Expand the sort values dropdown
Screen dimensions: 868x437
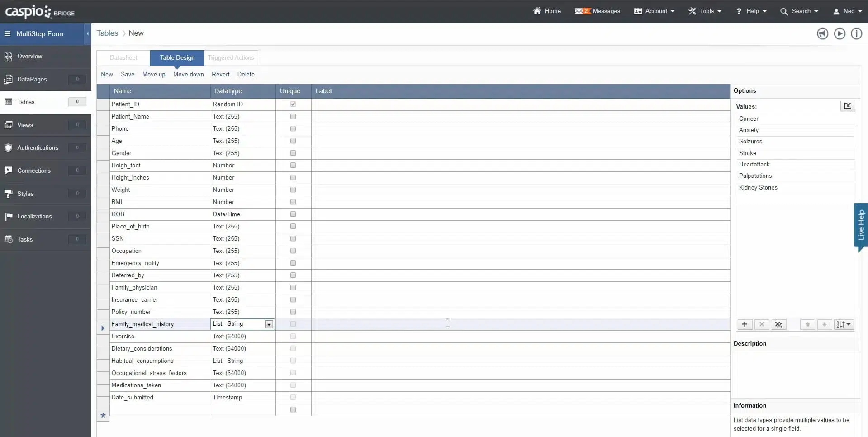[x=844, y=324]
